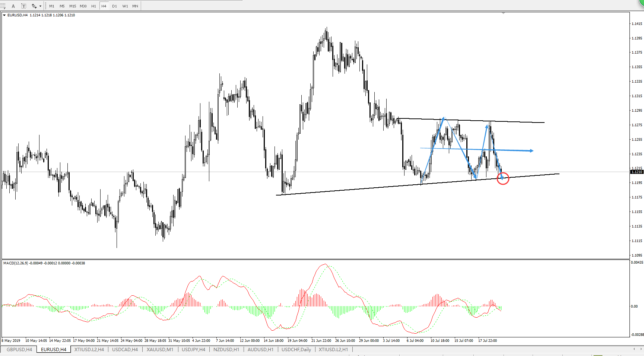644x356 pixels.
Task: Expand the EURUSD,H4 chart title triangle
Action: [x=4, y=15]
